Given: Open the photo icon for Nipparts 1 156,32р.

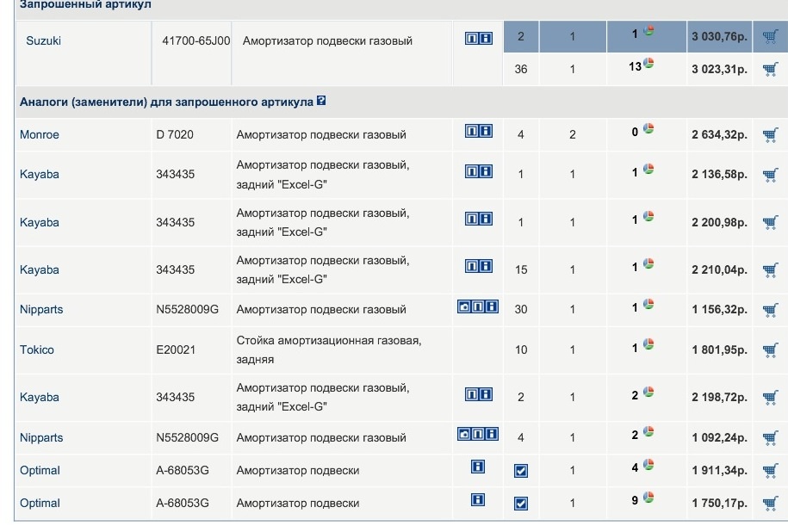Looking at the screenshot, I should point(463,306).
